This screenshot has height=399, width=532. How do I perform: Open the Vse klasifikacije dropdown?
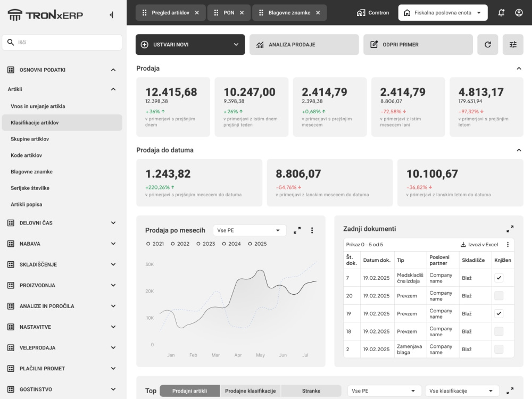[462, 391]
